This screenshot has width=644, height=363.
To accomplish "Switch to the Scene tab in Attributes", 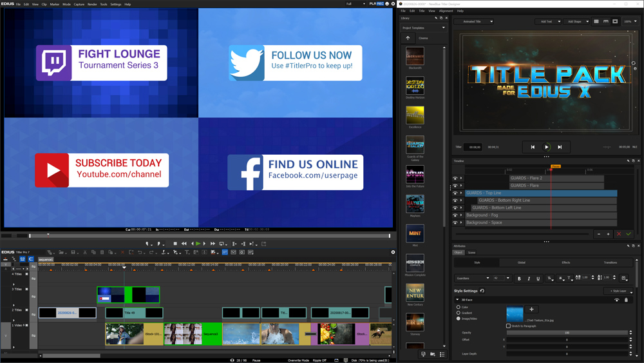I will (471, 252).
